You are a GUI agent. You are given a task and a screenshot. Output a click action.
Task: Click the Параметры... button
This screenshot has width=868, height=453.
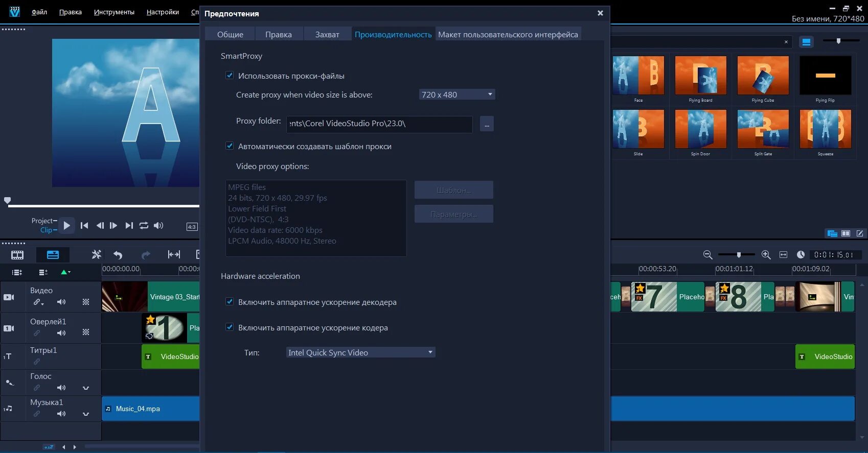point(454,214)
